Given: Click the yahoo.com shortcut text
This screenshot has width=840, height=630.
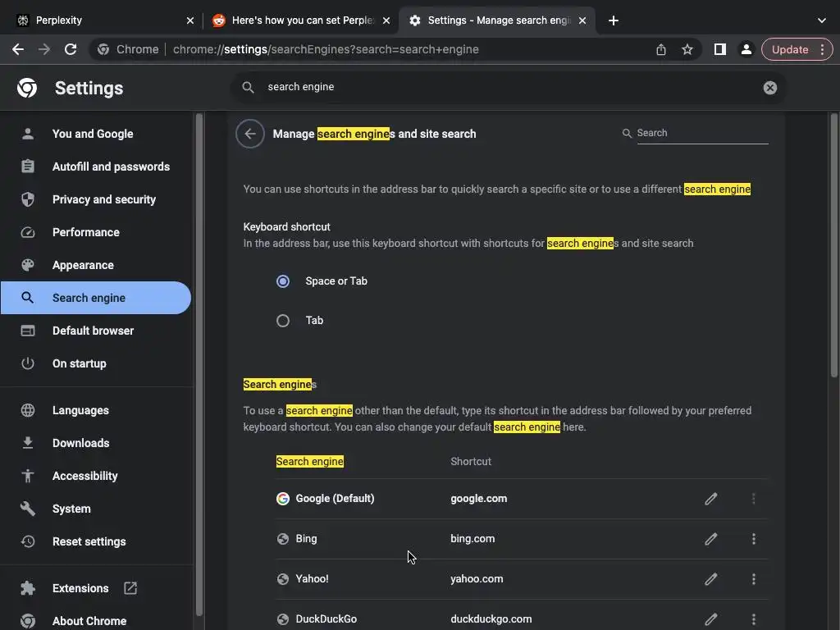Looking at the screenshot, I should click(x=477, y=578).
